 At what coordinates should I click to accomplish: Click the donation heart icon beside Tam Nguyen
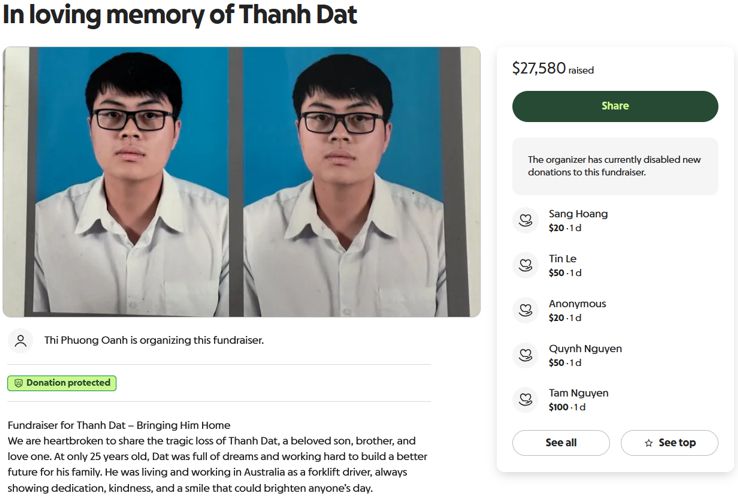tap(525, 400)
